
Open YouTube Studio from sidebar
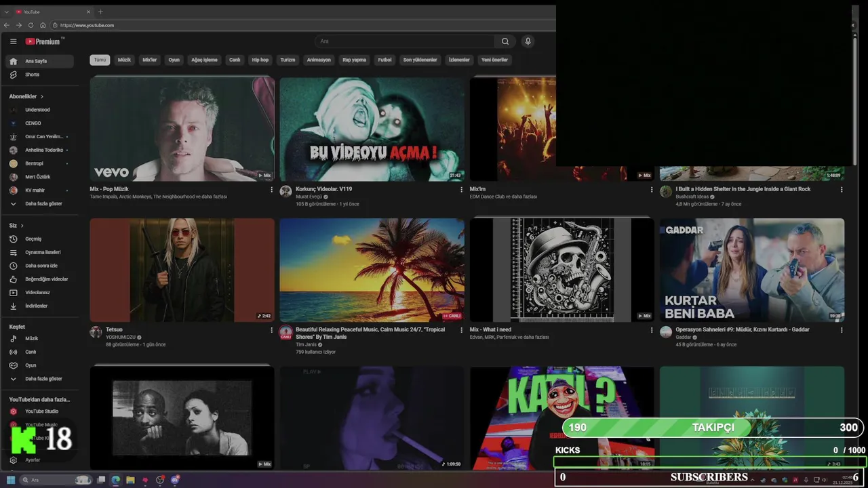pyautogui.click(x=40, y=411)
